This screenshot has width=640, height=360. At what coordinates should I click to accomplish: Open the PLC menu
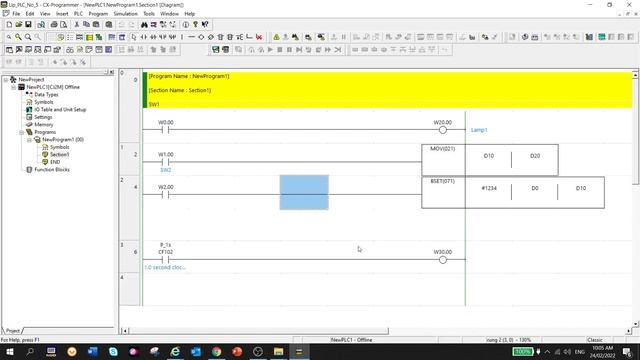click(78, 14)
